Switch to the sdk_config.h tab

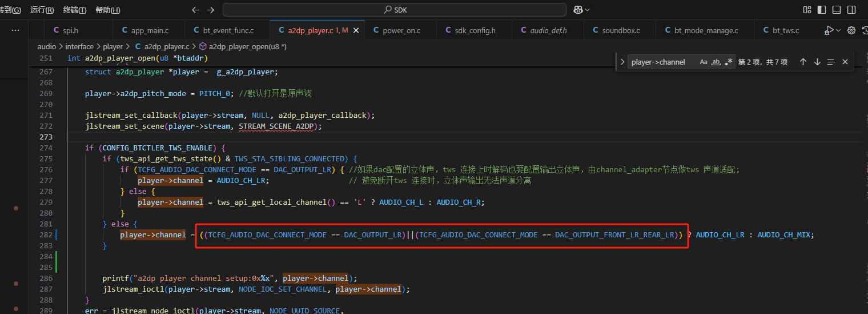tap(475, 30)
